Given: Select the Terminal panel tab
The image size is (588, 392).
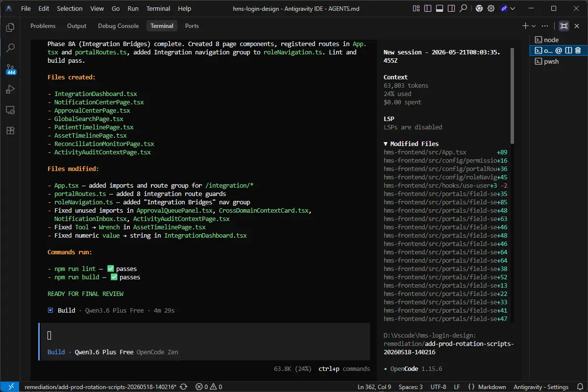Looking at the screenshot, I should 162,26.
